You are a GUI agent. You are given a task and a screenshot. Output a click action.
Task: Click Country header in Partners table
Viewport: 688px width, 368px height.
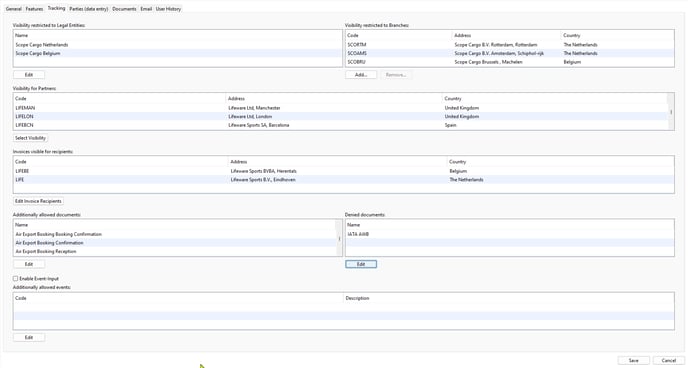click(x=555, y=99)
